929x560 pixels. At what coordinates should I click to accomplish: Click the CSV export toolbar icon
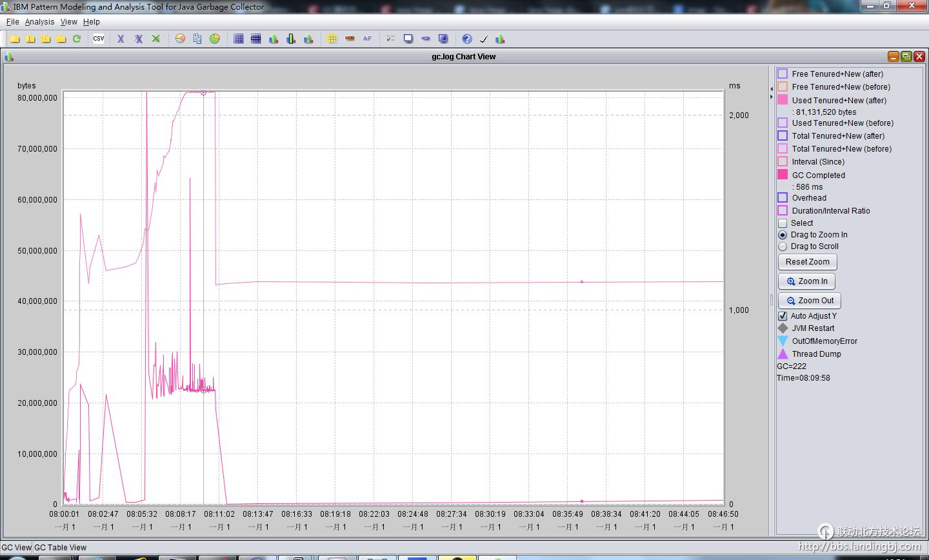click(99, 39)
